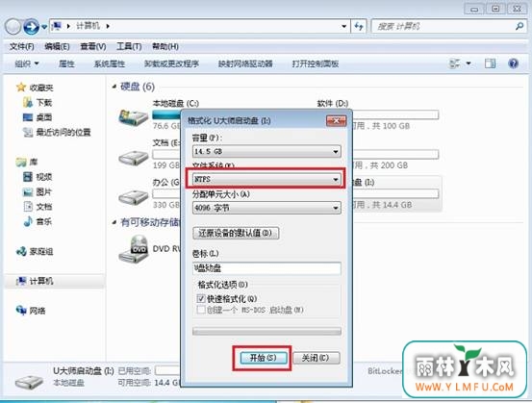Click the 卷标 volume label field

(266, 268)
